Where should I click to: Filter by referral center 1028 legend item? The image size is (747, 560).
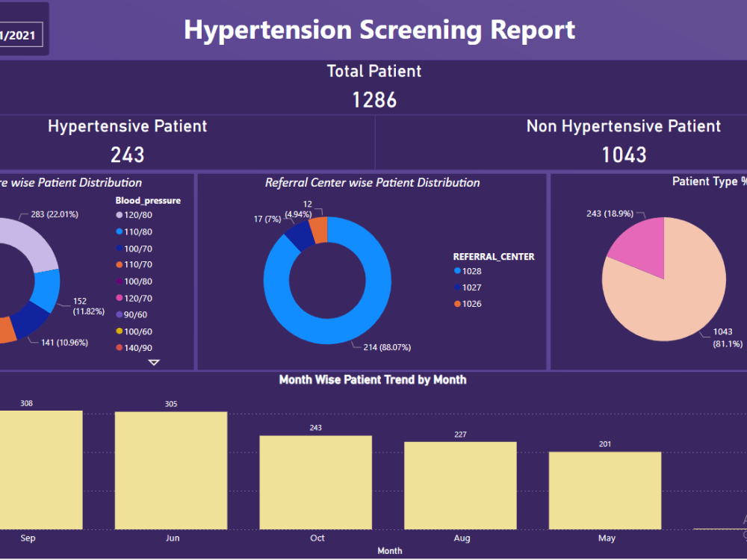click(x=468, y=271)
